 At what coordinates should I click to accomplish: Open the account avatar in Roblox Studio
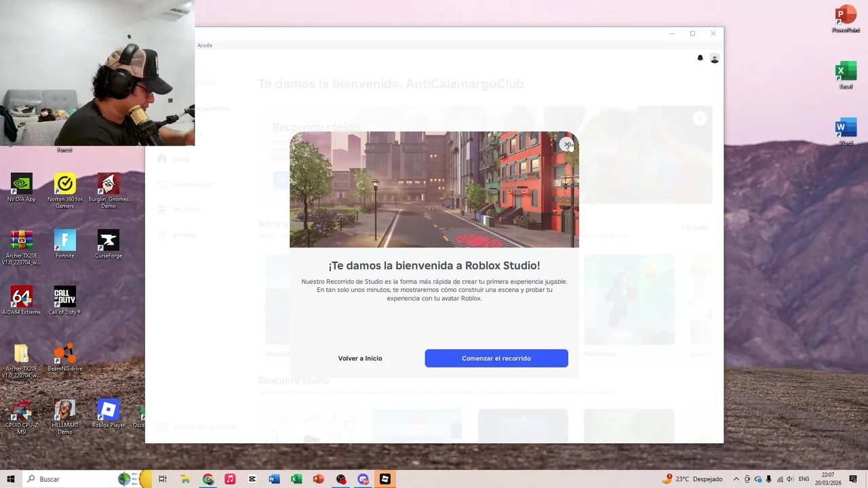714,58
